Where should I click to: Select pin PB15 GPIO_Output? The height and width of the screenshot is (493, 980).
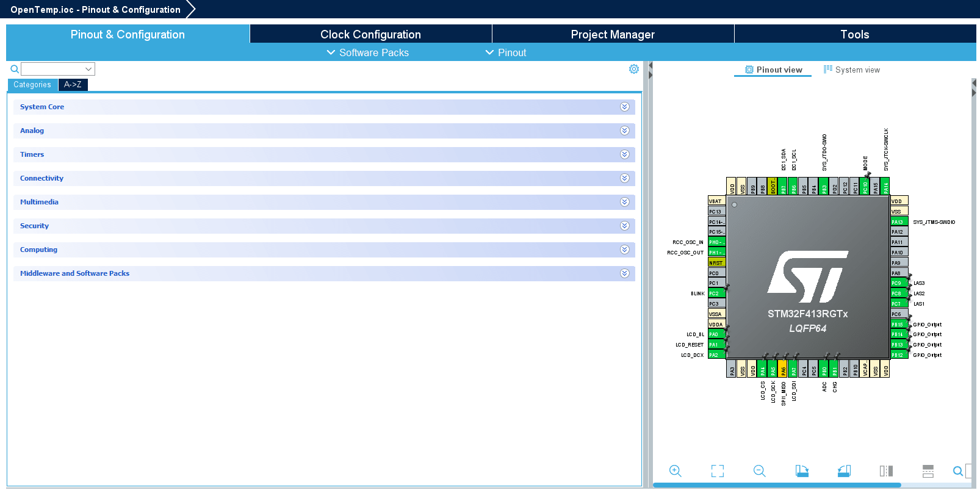click(899, 324)
